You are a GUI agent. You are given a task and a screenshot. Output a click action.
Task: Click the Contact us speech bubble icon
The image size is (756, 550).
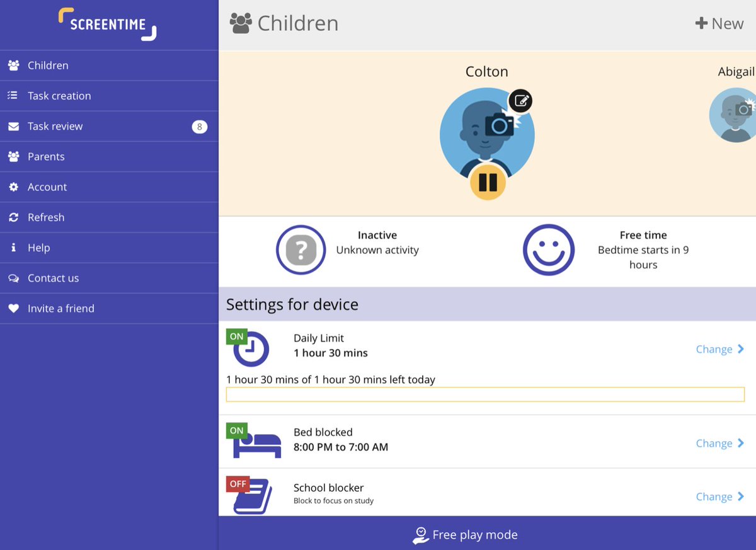point(13,278)
